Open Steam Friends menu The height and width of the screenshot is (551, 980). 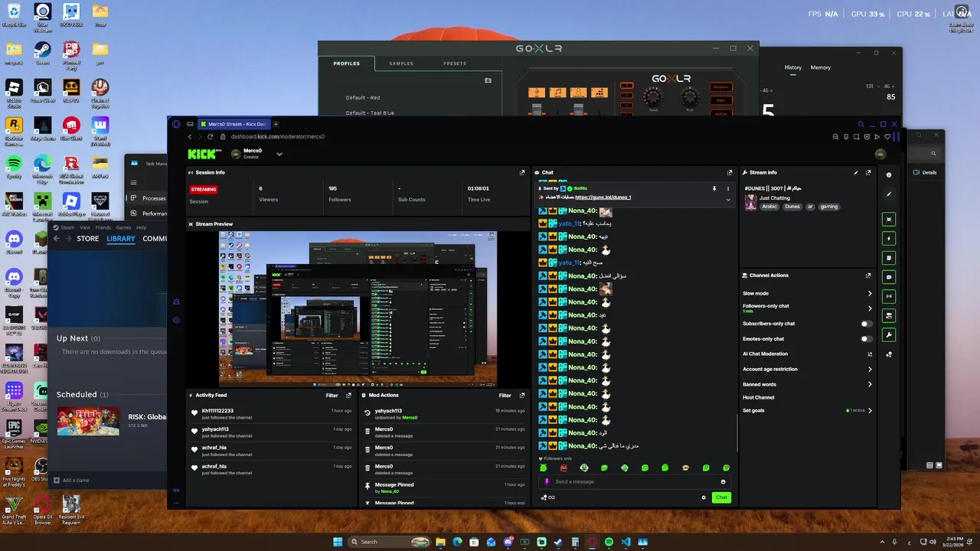pyautogui.click(x=103, y=227)
